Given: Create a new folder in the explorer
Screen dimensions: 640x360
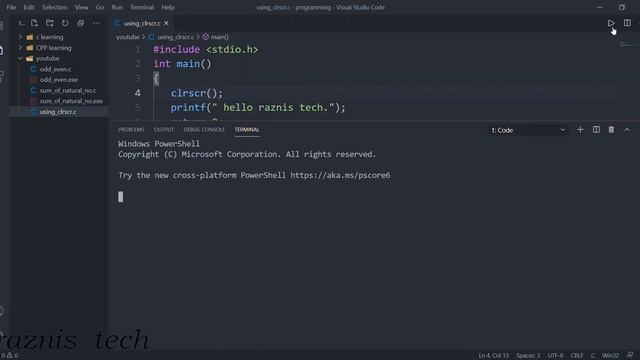Looking at the screenshot, I should point(50,23).
